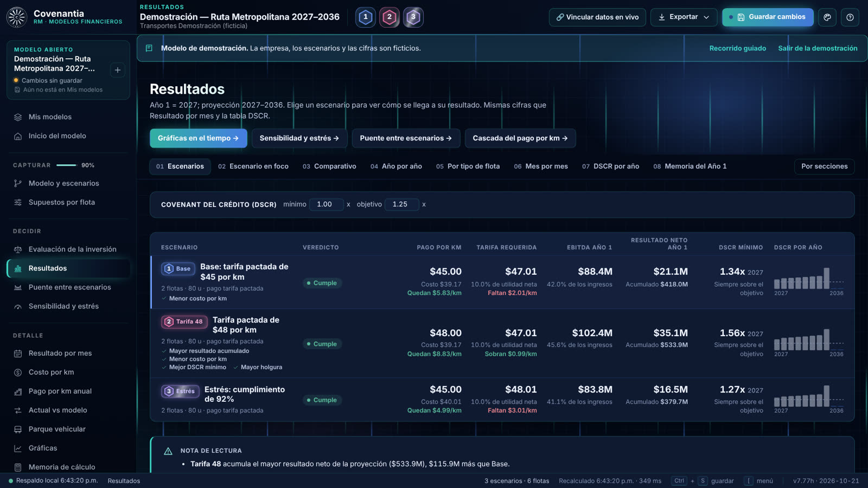Start the Recorrido guiado
868x488 pixels.
738,48
